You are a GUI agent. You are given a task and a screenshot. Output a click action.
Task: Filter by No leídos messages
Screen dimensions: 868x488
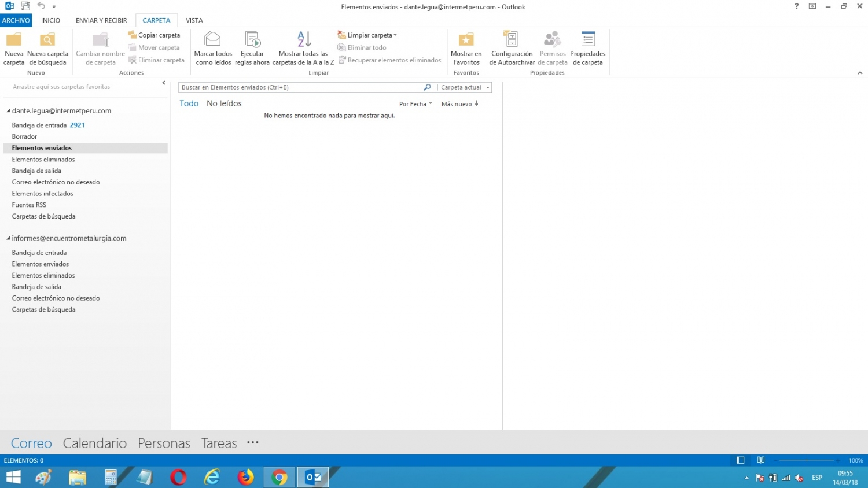(224, 103)
